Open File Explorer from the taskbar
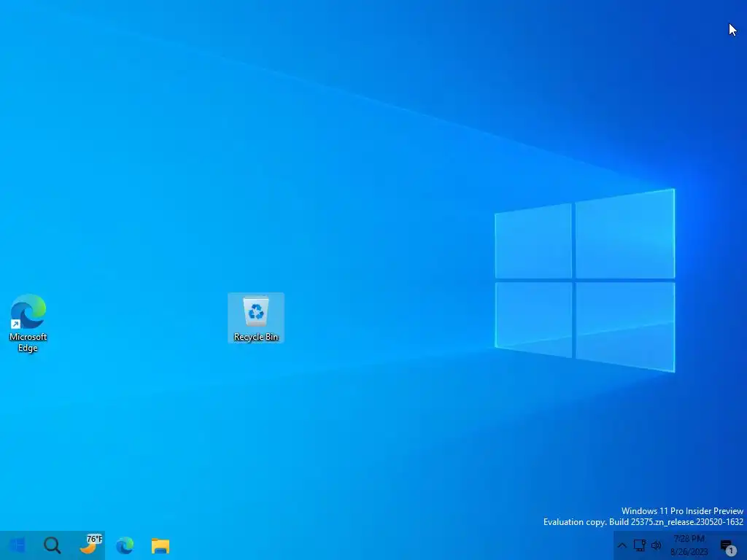Screen dimensions: 747x560 click(x=160, y=545)
